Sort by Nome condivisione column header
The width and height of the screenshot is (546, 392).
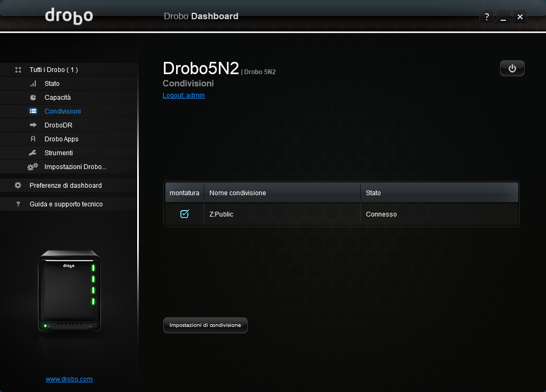click(x=282, y=193)
